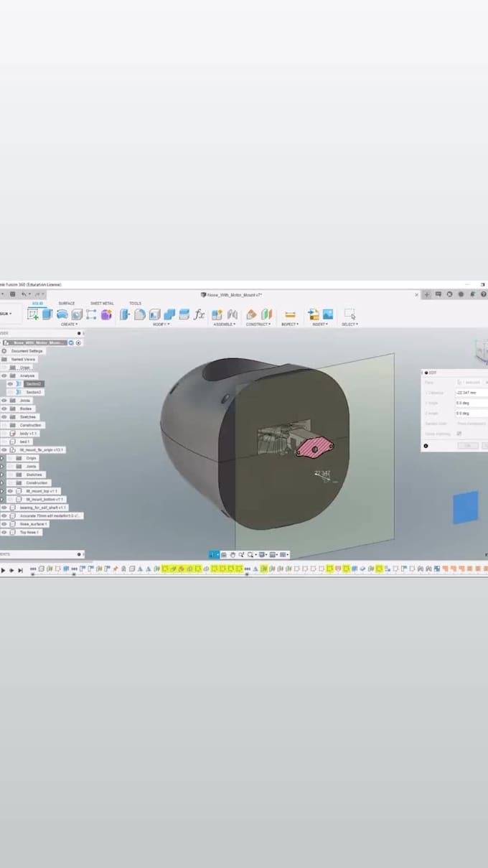Click OK in the Edit dialog
The height and width of the screenshot is (868, 488).
click(468, 445)
